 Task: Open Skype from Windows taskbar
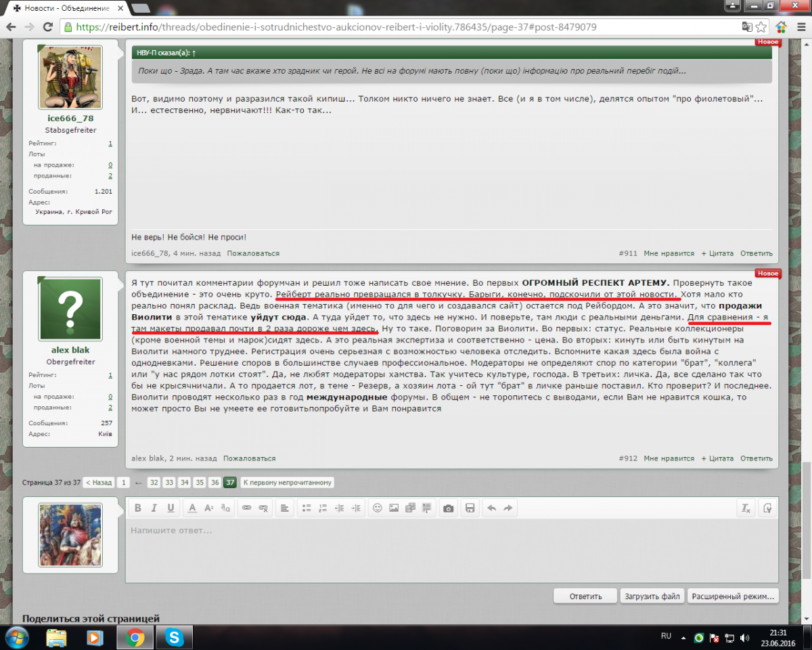click(x=175, y=637)
